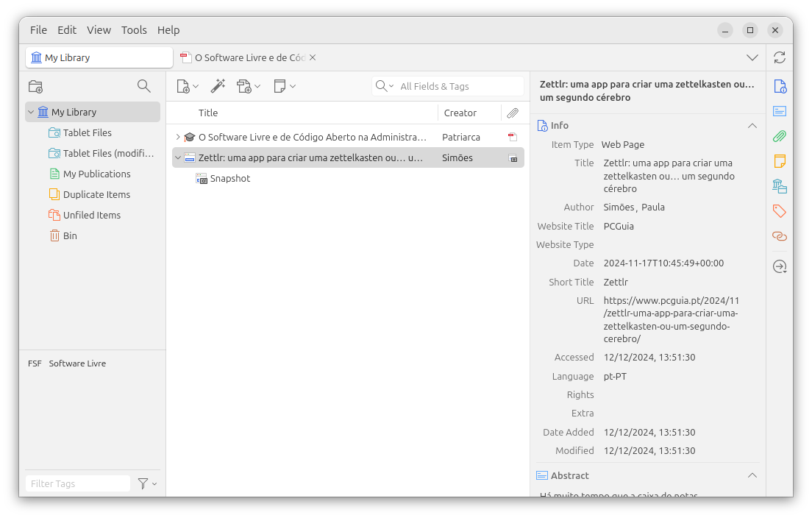Edit the Website Title value PCGuia
Image resolution: width=812 pixels, height=518 pixels.
point(619,226)
